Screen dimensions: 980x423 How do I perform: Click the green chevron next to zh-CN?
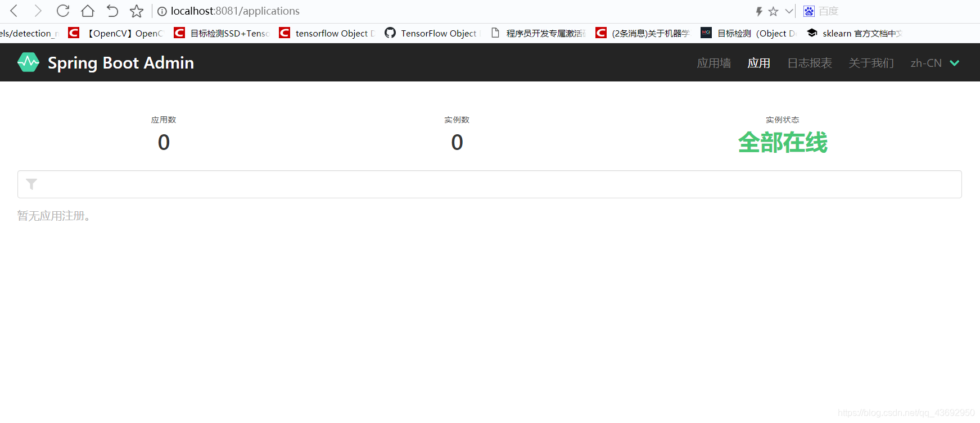click(x=955, y=63)
